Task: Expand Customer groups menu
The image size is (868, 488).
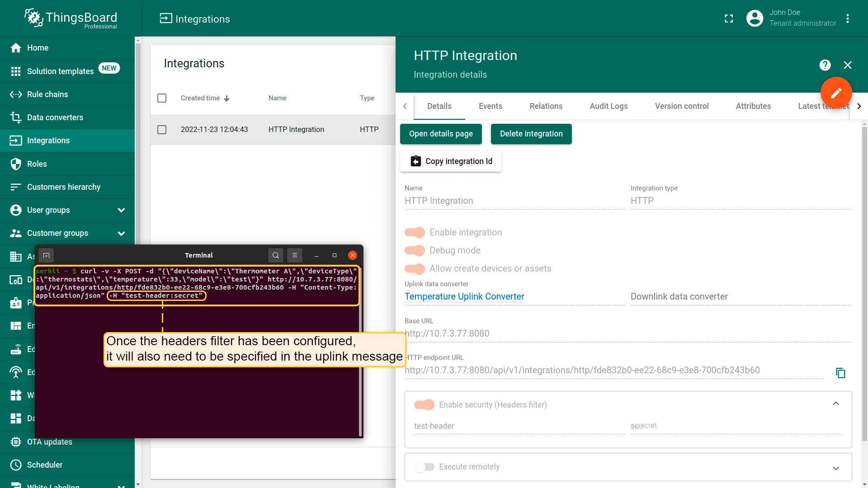Action: (x=121, y=233)
